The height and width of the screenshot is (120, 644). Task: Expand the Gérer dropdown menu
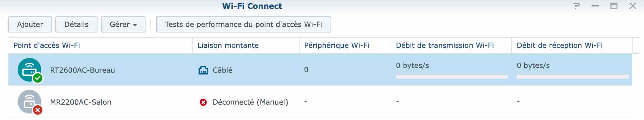tap(123, 24)
